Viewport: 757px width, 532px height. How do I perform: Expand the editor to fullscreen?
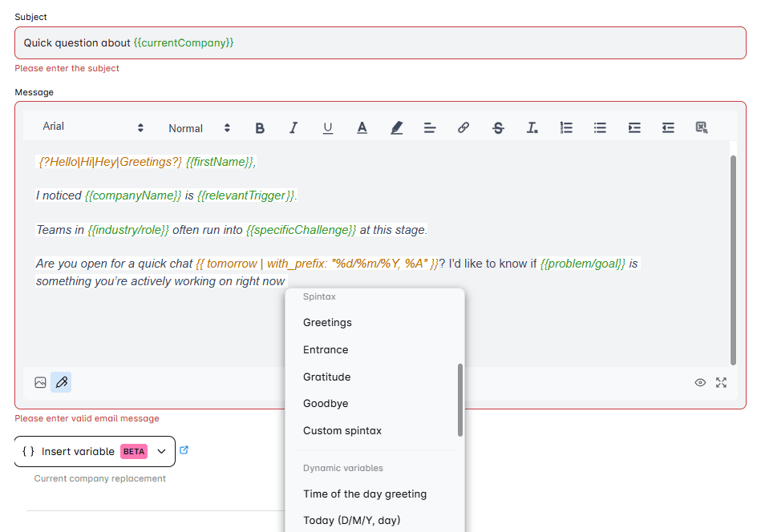coord(721,382)
